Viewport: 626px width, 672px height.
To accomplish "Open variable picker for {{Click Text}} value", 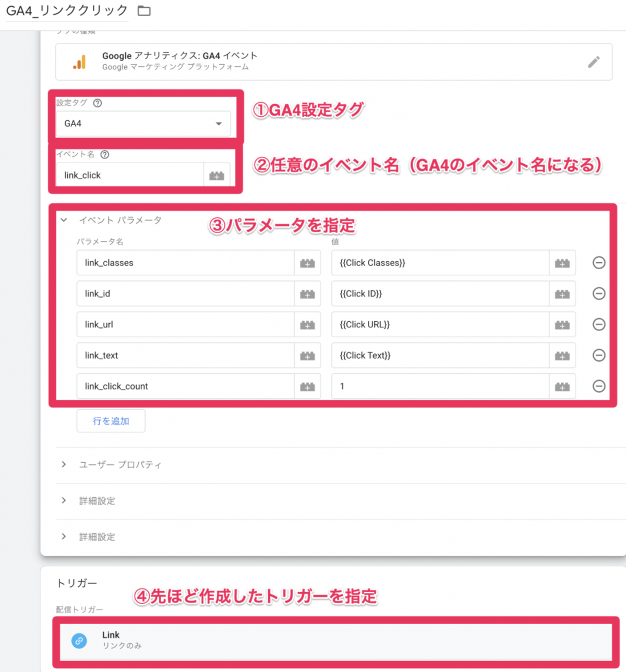I will [x=562, y=356].
